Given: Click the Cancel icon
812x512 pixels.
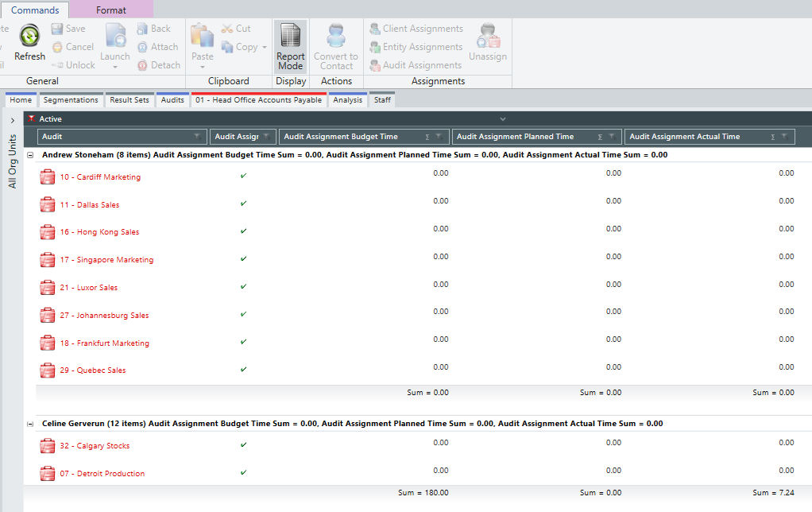Looking at the screenshot, I should pyautogui.click(x=57, y=47).
